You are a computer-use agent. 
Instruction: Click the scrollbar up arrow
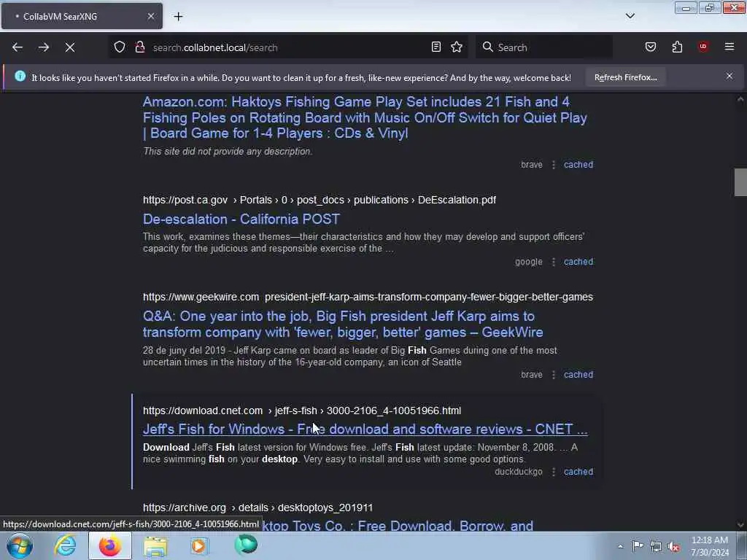point(740,99)
